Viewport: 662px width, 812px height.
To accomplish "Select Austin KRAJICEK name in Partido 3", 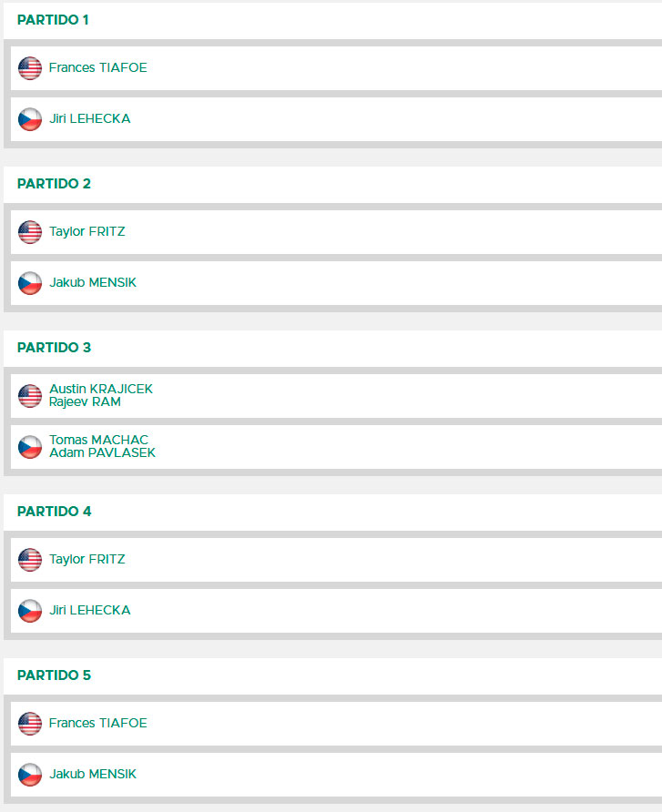I will click(x=101, y=389).
